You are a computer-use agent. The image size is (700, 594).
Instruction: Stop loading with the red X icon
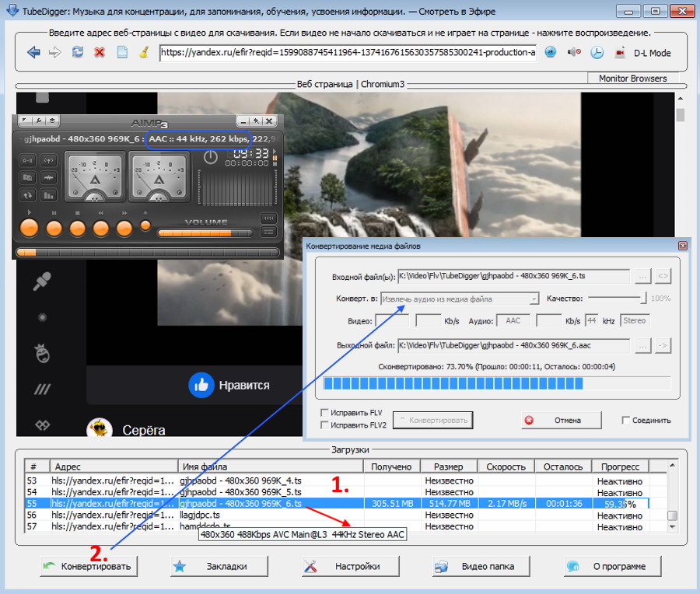click(x=100, y=53)
